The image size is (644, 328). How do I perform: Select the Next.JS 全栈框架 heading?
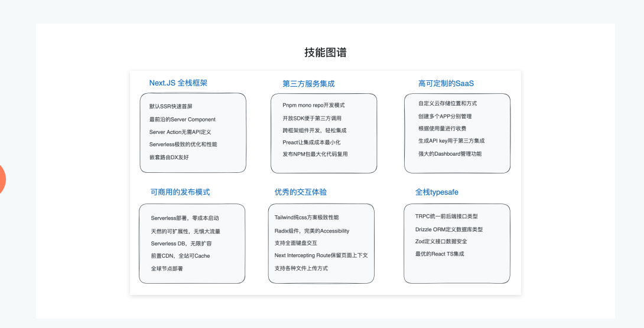(x=178, y=83)
